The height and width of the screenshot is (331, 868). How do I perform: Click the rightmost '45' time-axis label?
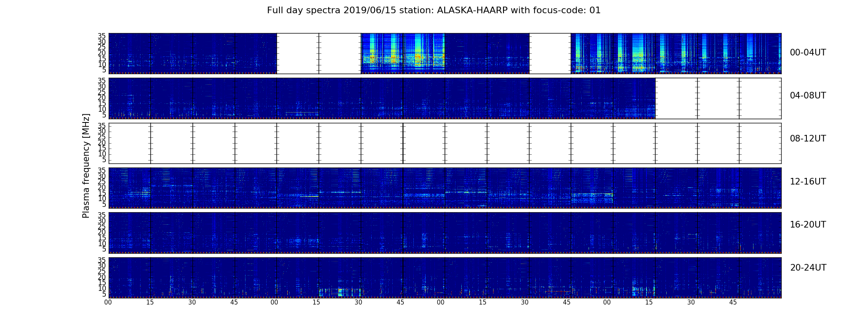pos(733,302)
